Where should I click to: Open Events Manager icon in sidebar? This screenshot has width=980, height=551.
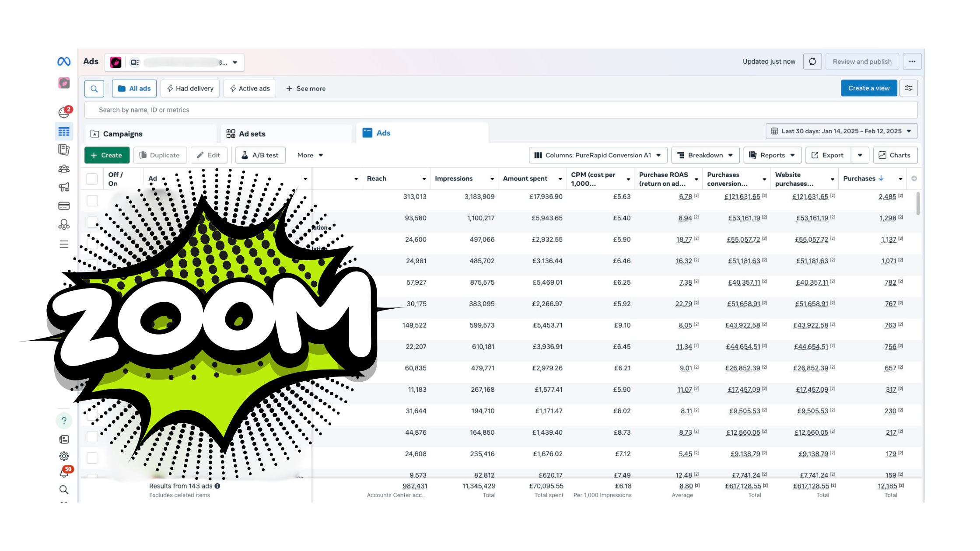[x=64, y=225]
